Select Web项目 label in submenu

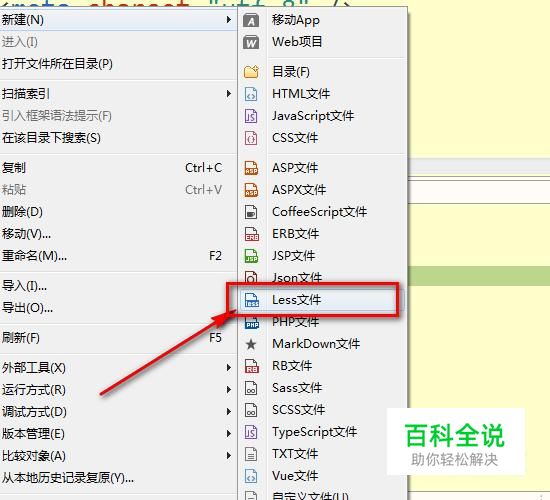297,42
